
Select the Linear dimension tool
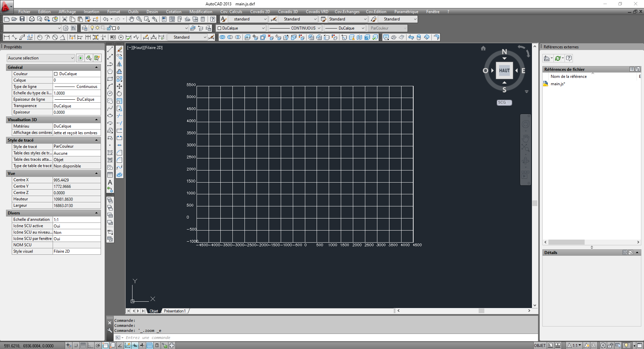click(7, 37)
